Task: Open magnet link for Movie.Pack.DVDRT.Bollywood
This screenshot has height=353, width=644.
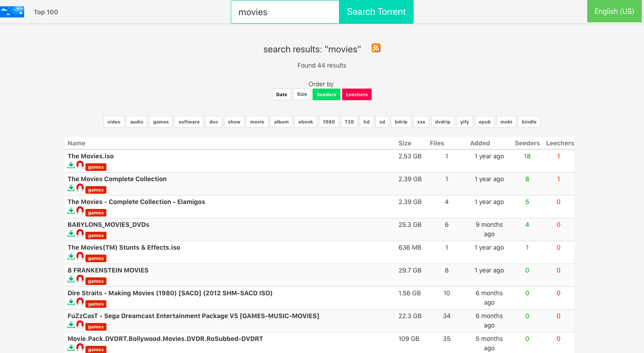Action: (80, 348)
